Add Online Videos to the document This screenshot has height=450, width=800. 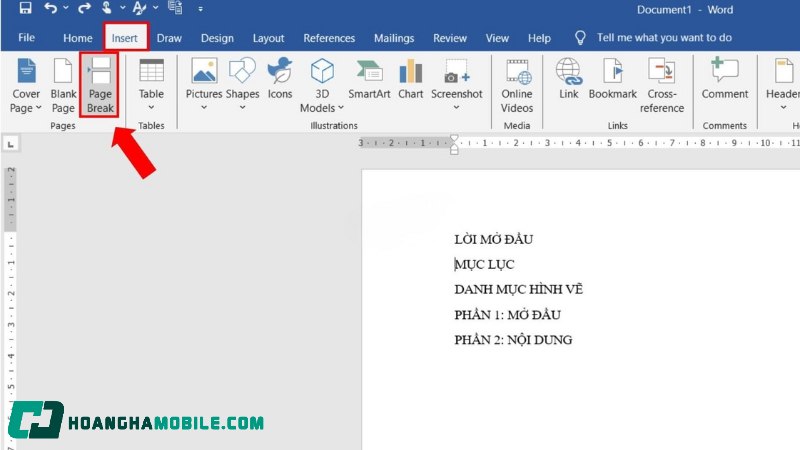coord(517,84)
